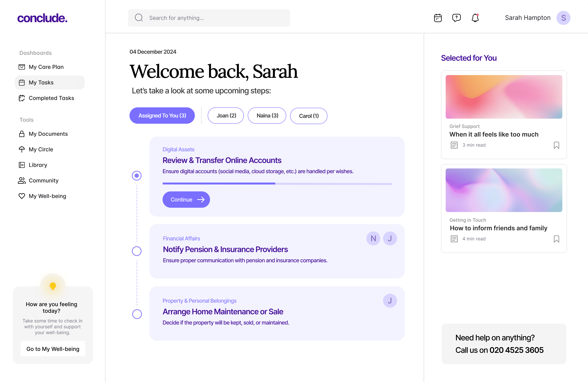Viewport: 588px width, 382px height.
Task: Click the My Tasks calendar icon
Action: pyautogui.click(x=22, y=83)
